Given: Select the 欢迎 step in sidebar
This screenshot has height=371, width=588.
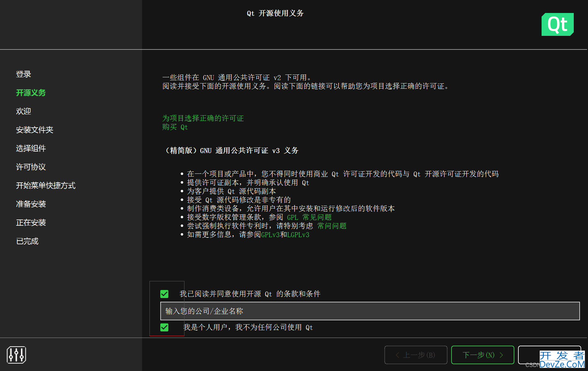Looking at the screenshot, I should coord(24,111).
